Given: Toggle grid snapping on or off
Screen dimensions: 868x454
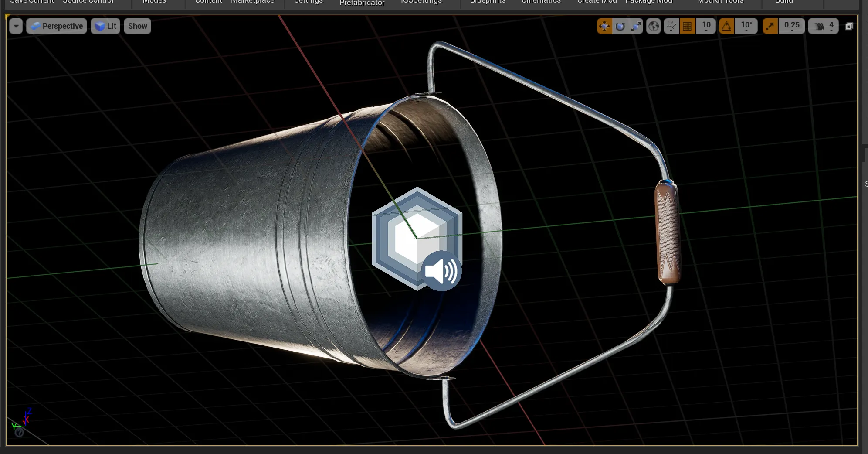Looking at the screenshot, I should tap(688, 26).
